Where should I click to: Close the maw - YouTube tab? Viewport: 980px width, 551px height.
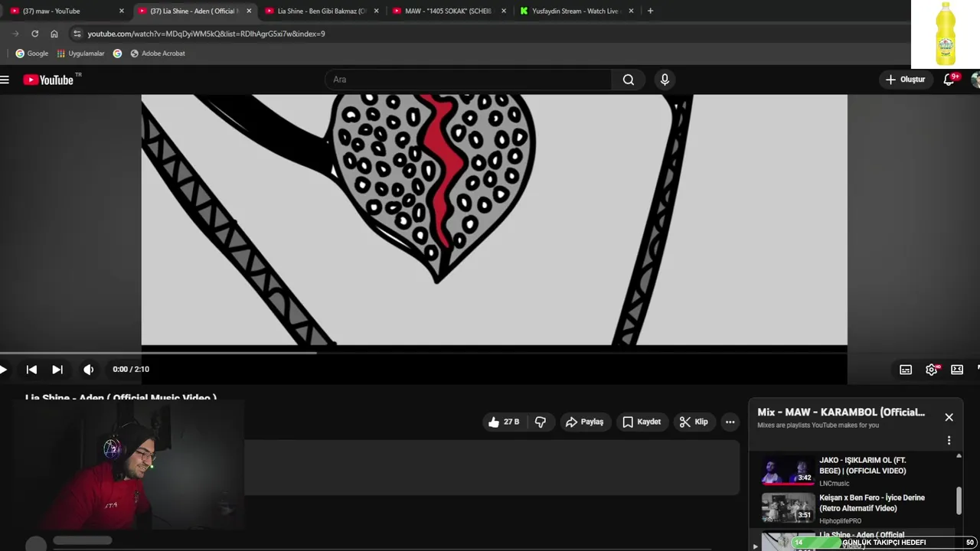(121, 11)
